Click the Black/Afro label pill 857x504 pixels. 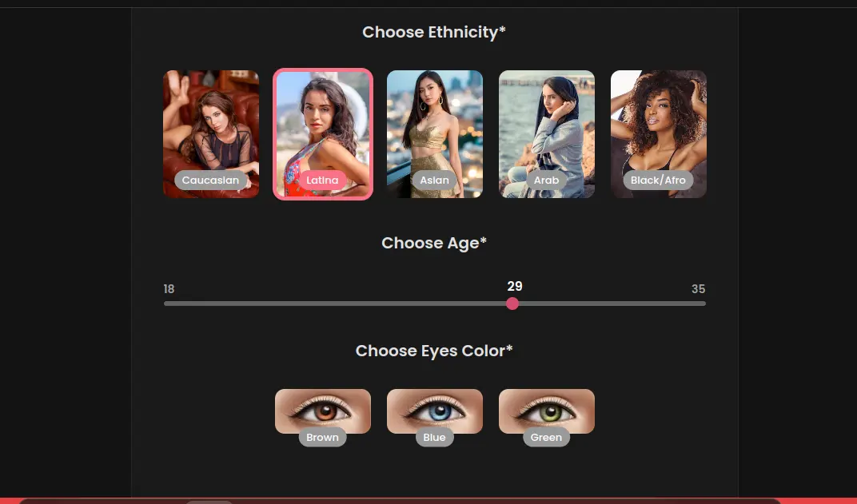pyautogui.click(x=658, y=181)
